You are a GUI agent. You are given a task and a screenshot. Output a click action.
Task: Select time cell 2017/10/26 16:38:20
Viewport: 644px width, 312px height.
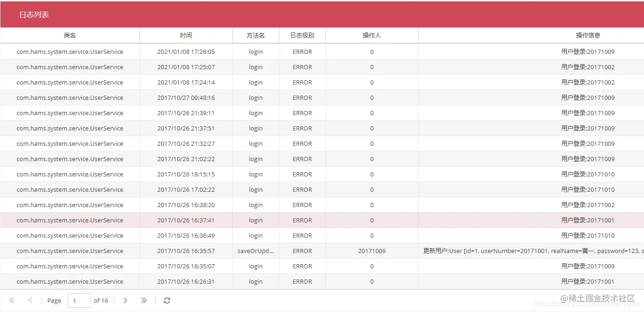tap(186, 205)
